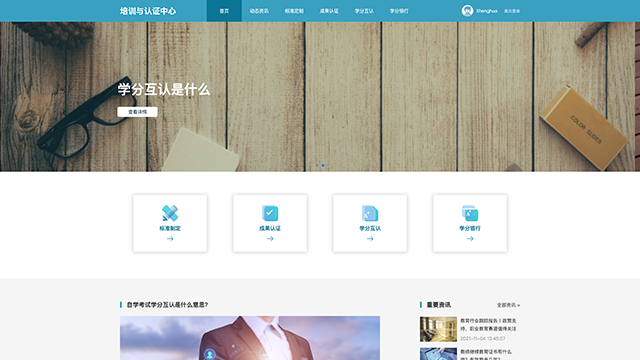
Task: Open the news headline about 教育行业跟踪报告
Action: (x=488, y=324)
